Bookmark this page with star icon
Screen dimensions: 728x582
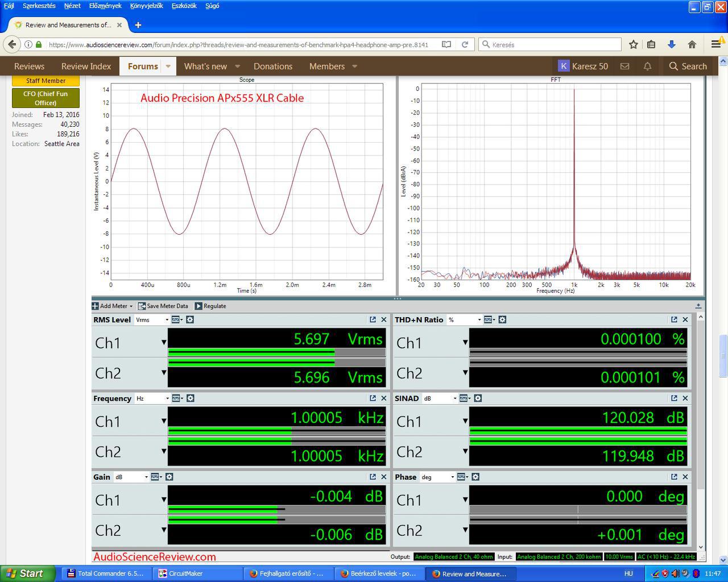633,44
